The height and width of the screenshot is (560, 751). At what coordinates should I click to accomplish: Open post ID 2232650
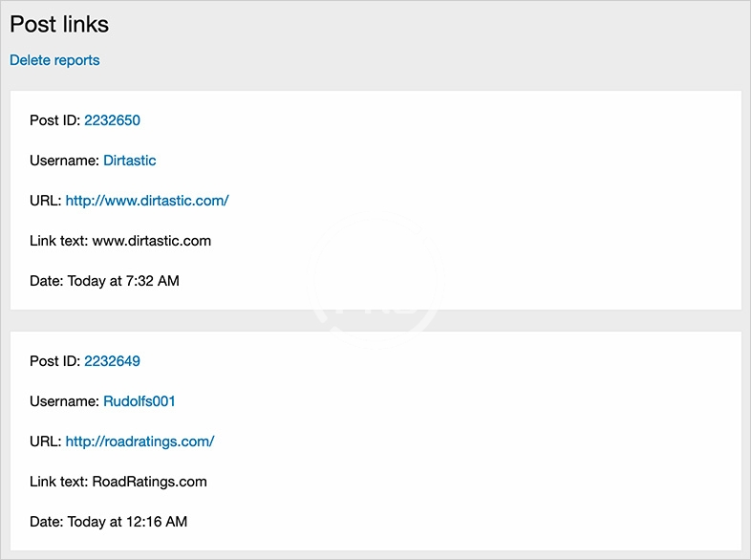[x=113, y=120]
